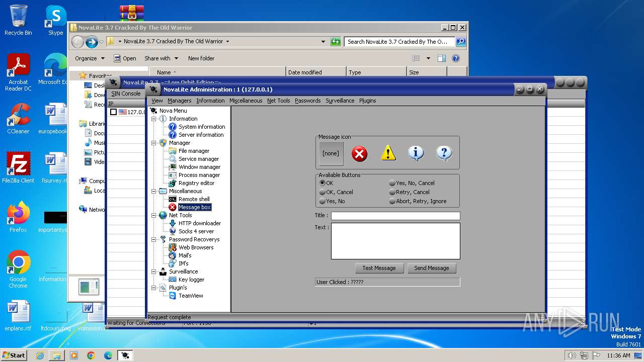Open the Information menu
Viewport: 644px width, 362px height.
pos(210,101)
